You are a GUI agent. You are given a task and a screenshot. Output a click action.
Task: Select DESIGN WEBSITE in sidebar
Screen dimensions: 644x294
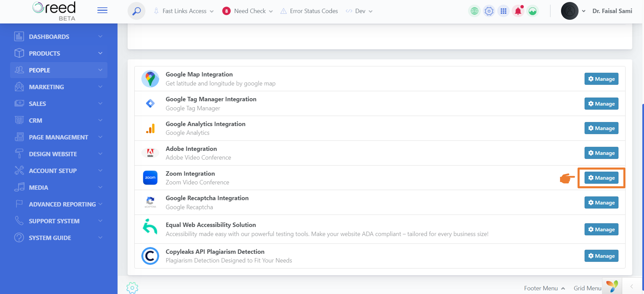pos(53,154)
